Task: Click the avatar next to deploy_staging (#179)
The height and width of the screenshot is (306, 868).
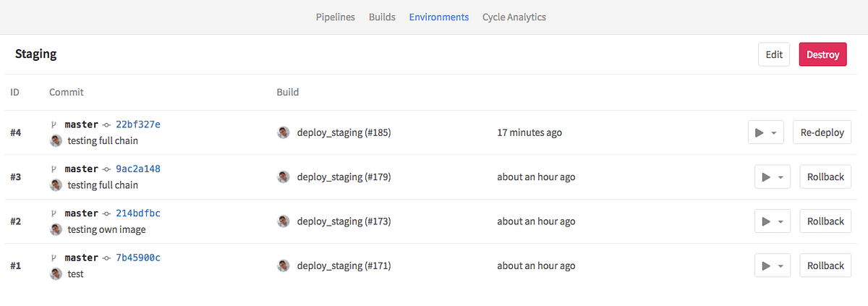Action: [x=284, y=177]
